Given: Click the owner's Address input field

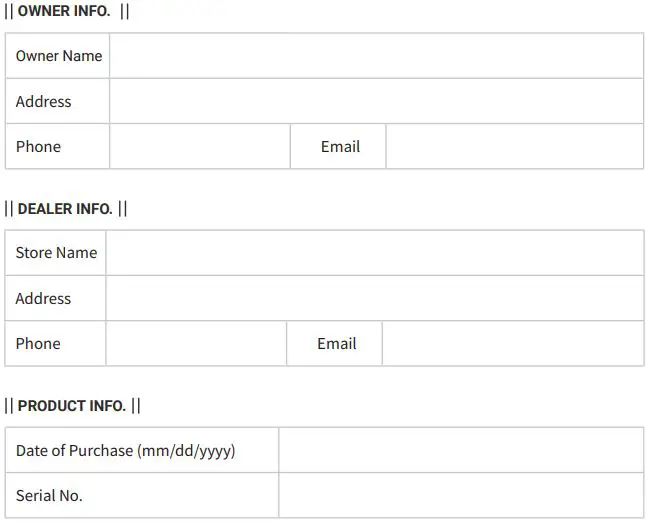Looking at the screenshot, I should pyautogui.click(x=376, y=101).
